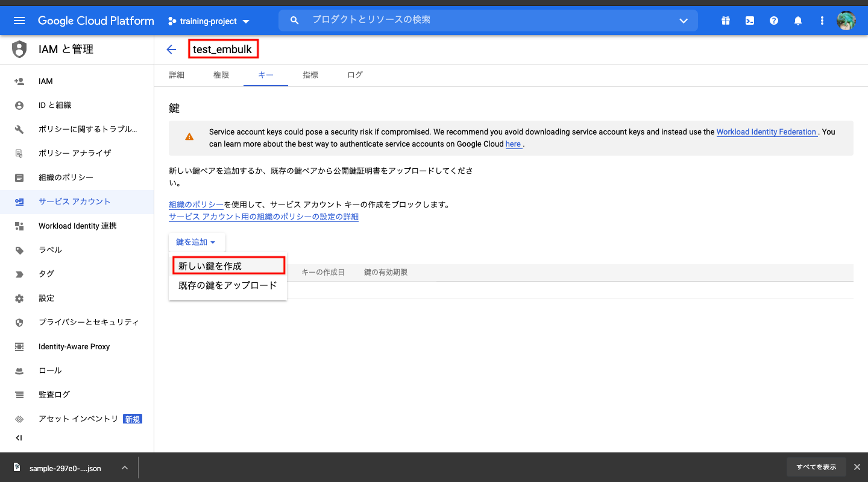Activate Cloud Shell from the top bar
The height and width of the screenshot is (482, 868).
point(749,20)
